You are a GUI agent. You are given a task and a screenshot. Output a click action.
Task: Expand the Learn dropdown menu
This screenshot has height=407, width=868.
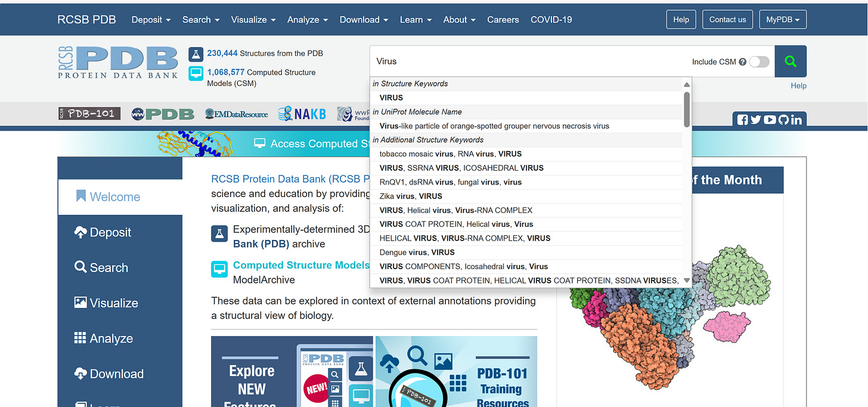pyautogui.click(x=416, y=20)
